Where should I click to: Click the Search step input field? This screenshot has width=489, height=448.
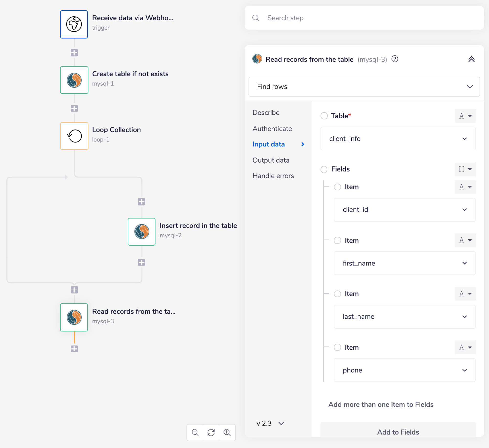tap(364, 18)
